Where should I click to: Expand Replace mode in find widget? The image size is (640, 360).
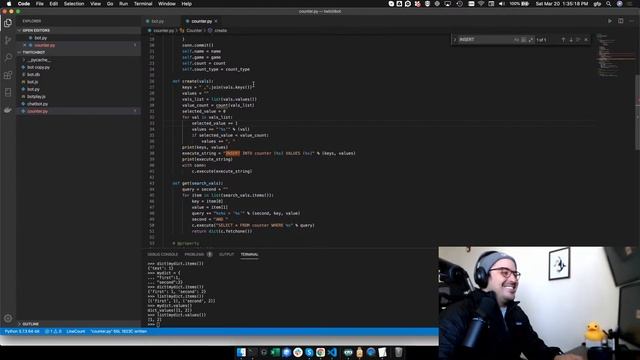point(455,40)
